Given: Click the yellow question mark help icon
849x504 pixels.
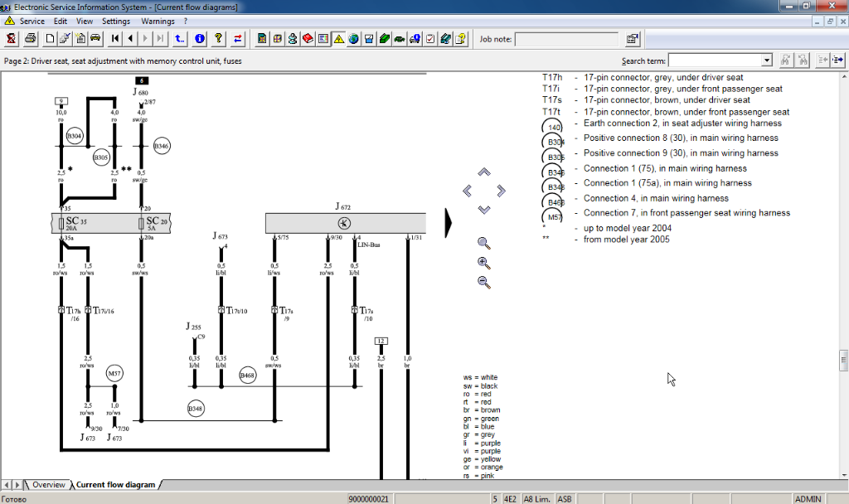Looking at the screenshot, I should [218, 39].
